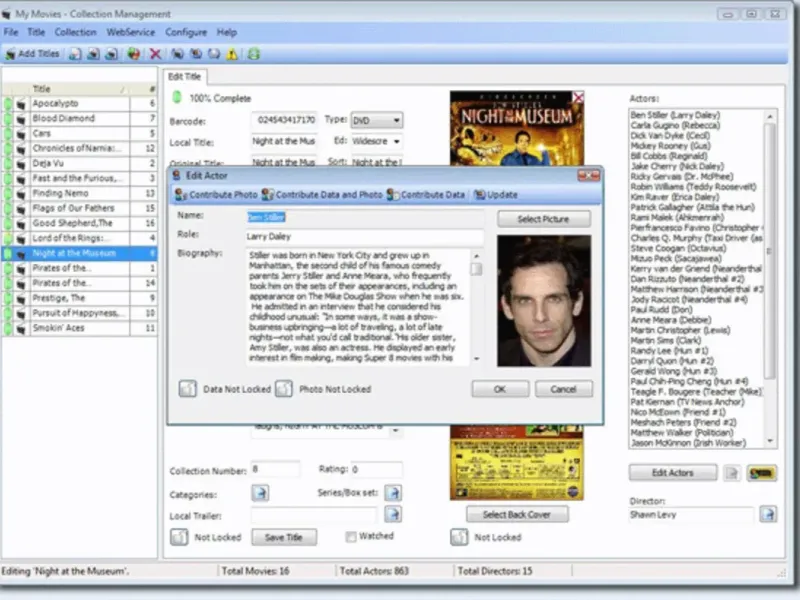Click the Add Titles toolbar button

(x=32, y=54)
